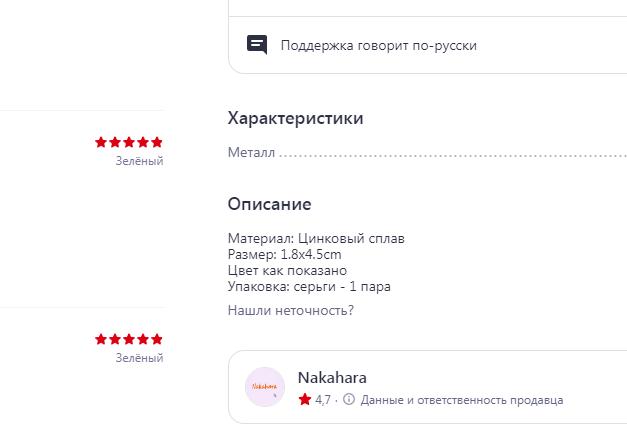Open the "Нашли неточность?" link
This screenshot has width=627, height=436.
pyautogui.click(x=290, y=310)
